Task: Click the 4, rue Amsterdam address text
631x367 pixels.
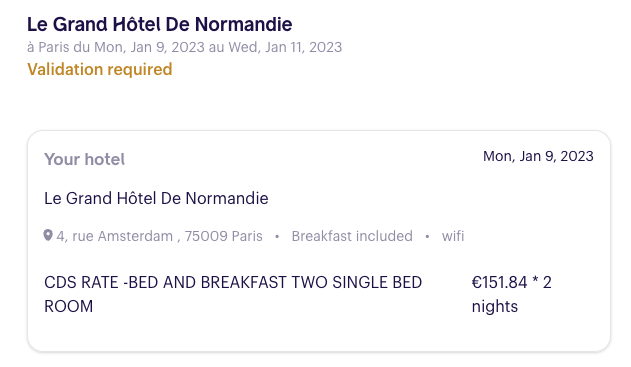Action: coord(159,236)
